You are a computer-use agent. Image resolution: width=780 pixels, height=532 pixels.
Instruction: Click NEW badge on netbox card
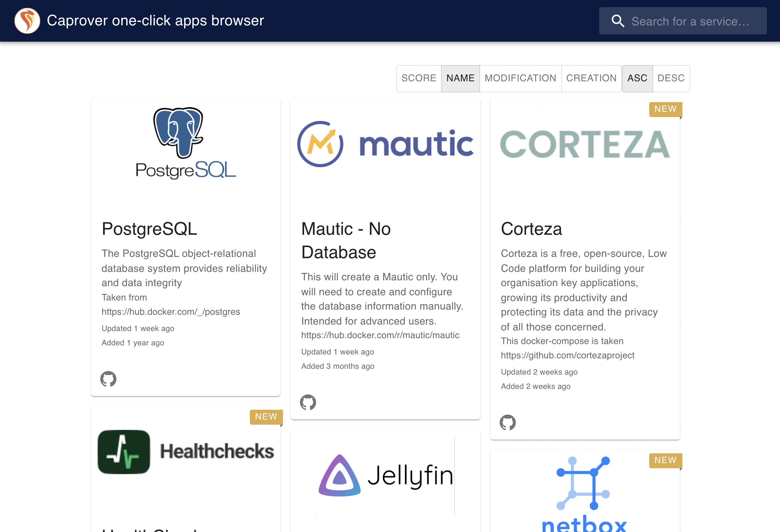tap(665, 460)
